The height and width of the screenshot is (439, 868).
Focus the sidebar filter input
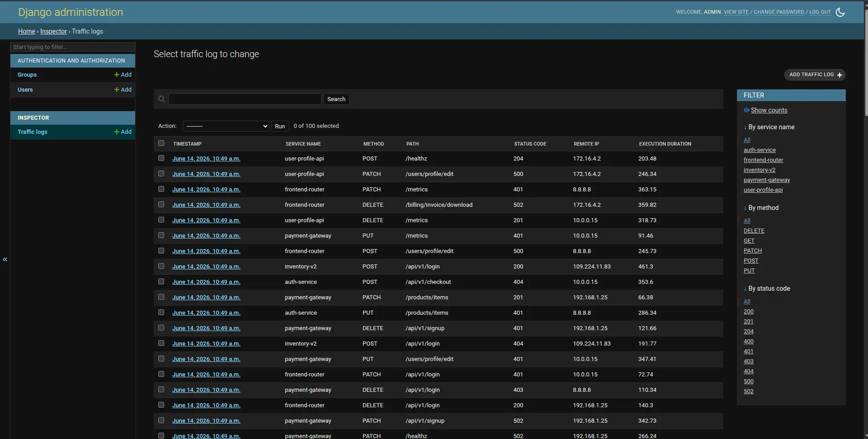pyautogui.click(x=73, y=47)
